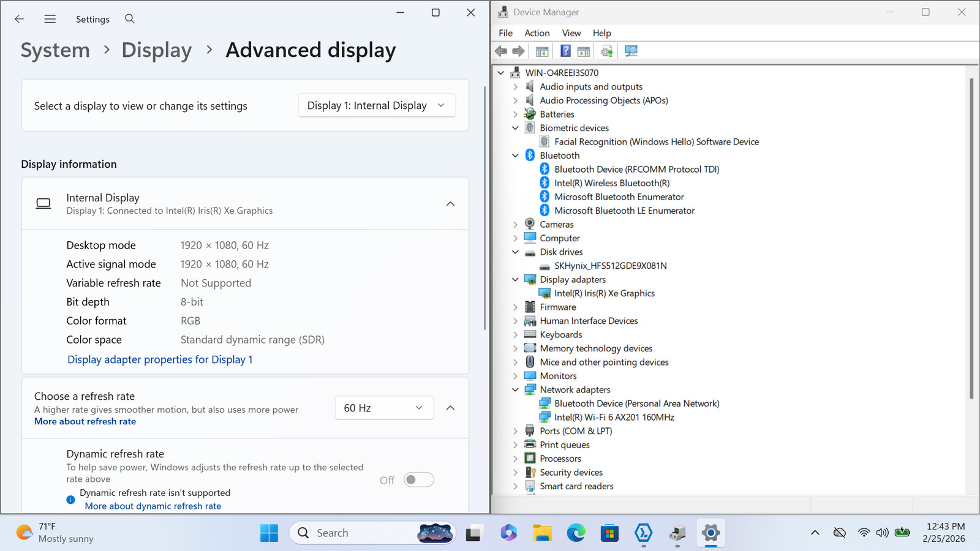Click the gear-with-green-arrow driver toolbar icon

click(607, 51)
